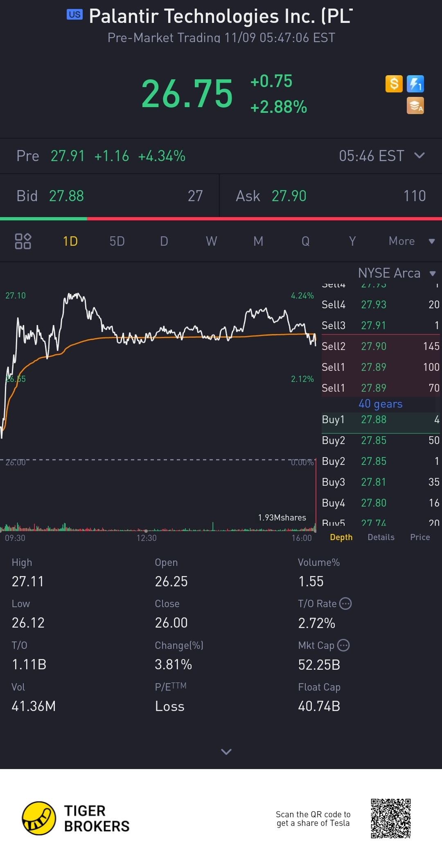Expand the pre-market time dropdown chevron
The width and height of the screenshot is (442, 868).
pyautogui.click(x=419, y=155)
